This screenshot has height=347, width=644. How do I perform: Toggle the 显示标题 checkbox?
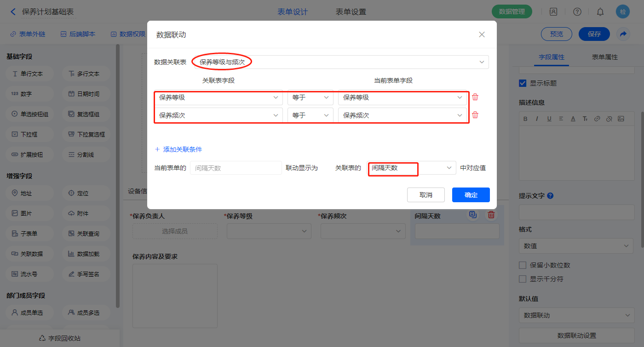coord(523,83)
